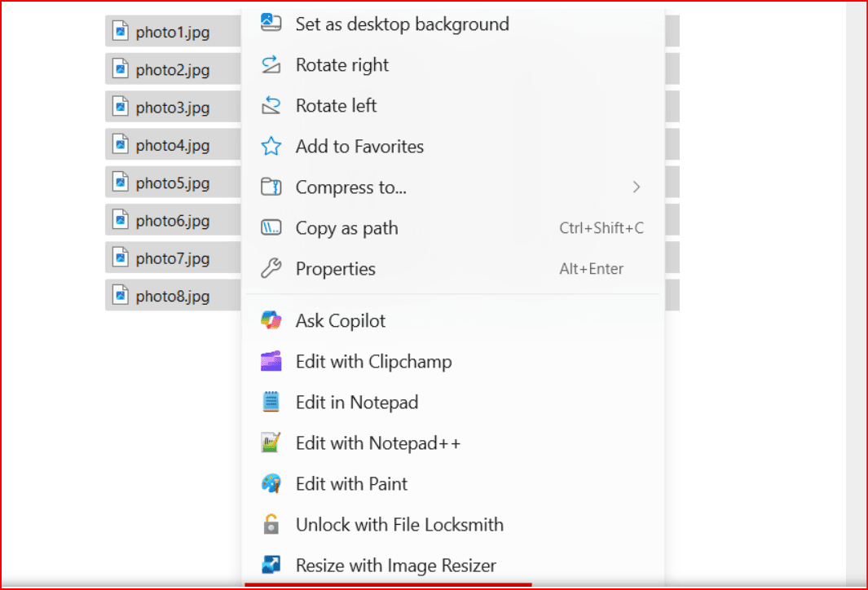This screenshot has height=590, width=868.
Task: Select the photo1.jpg file
Action: tap(172, 33)
